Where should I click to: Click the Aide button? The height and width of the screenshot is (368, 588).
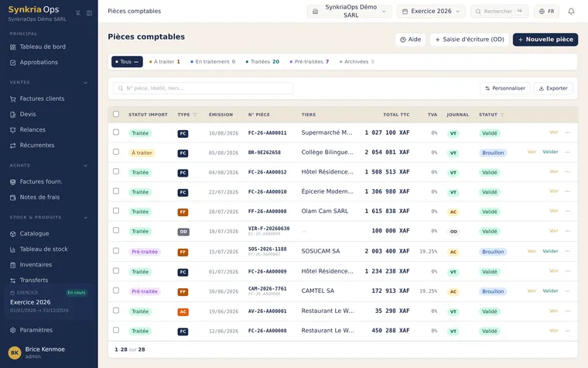click(x=410, y=40)
